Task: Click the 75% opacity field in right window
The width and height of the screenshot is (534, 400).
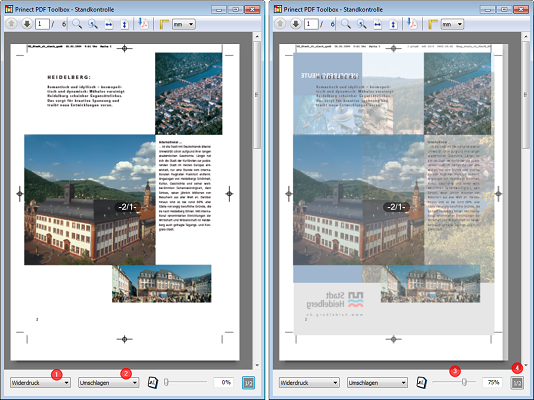Action: pos(492,382)
